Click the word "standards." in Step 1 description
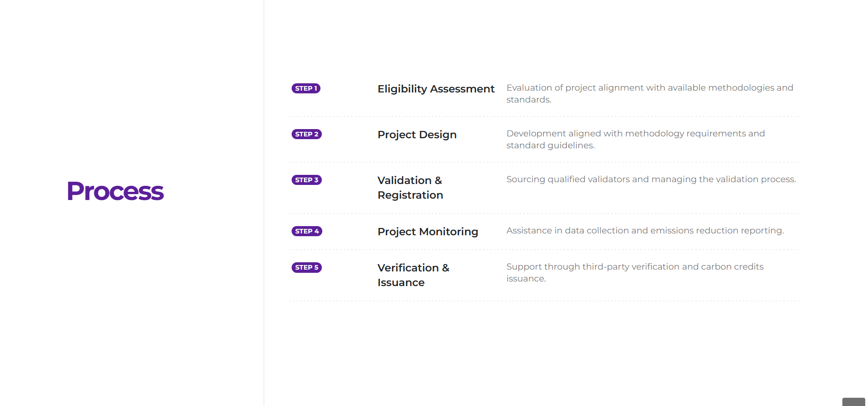The height and width of the screenshot is (406, 868). coord(528,100)
